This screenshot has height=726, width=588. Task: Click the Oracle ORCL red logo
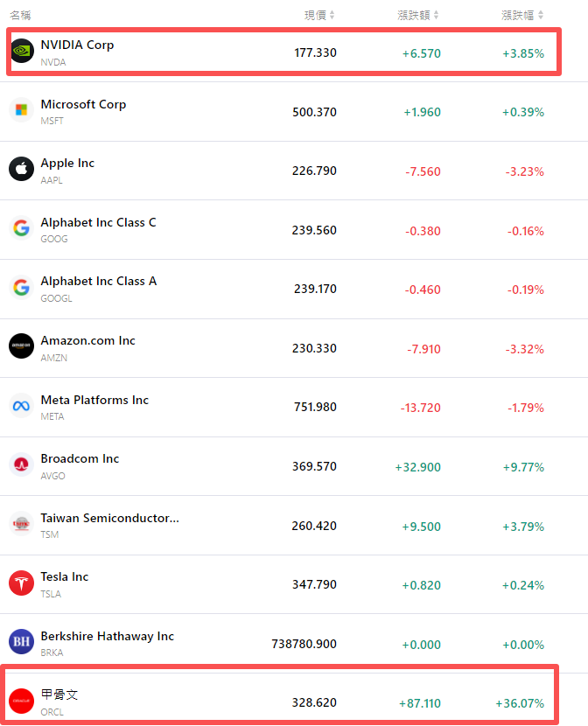tap(22, 701)
